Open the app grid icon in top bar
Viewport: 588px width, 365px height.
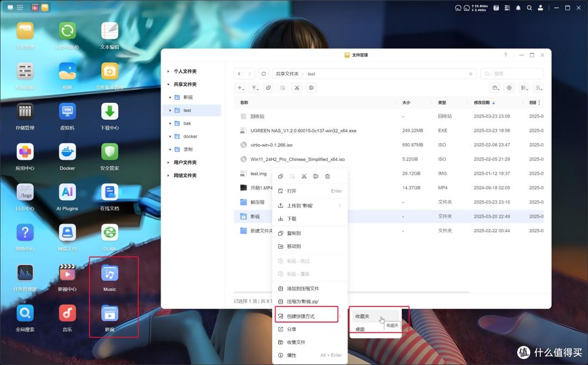point(20,8)
